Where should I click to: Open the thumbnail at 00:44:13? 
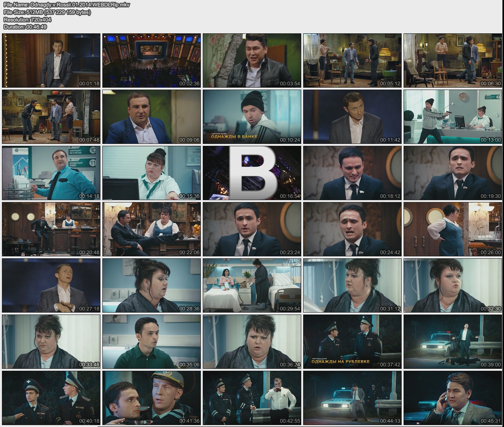(352, 398)
